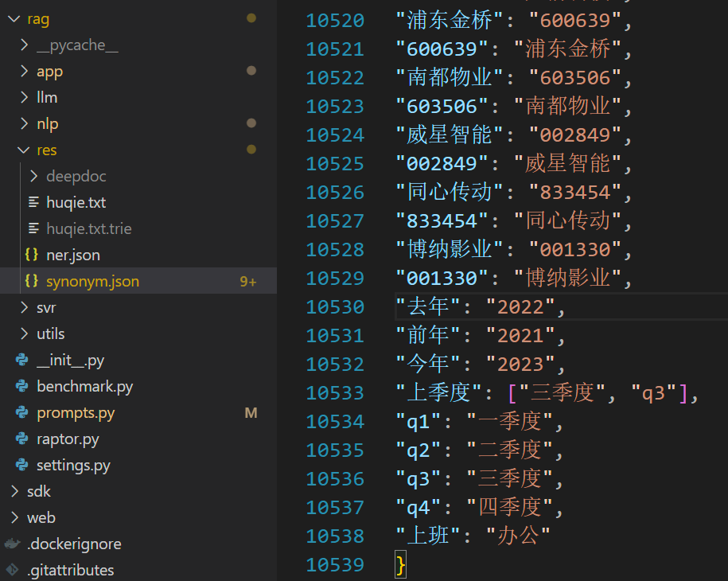The width and height of the screenshot is (728, 581).
Task: Expand the nlp folder
Action: pyautogui.click(x=24, y=123)
